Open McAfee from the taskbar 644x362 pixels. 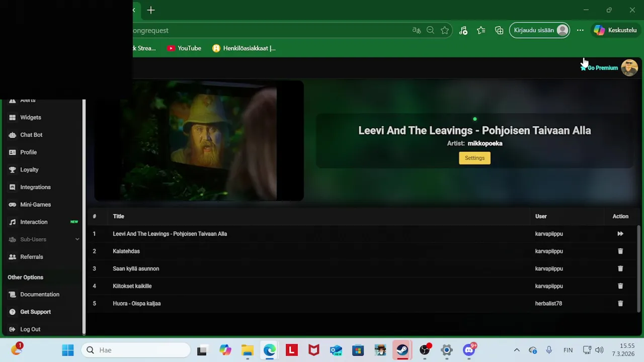(x=314, y=350)
